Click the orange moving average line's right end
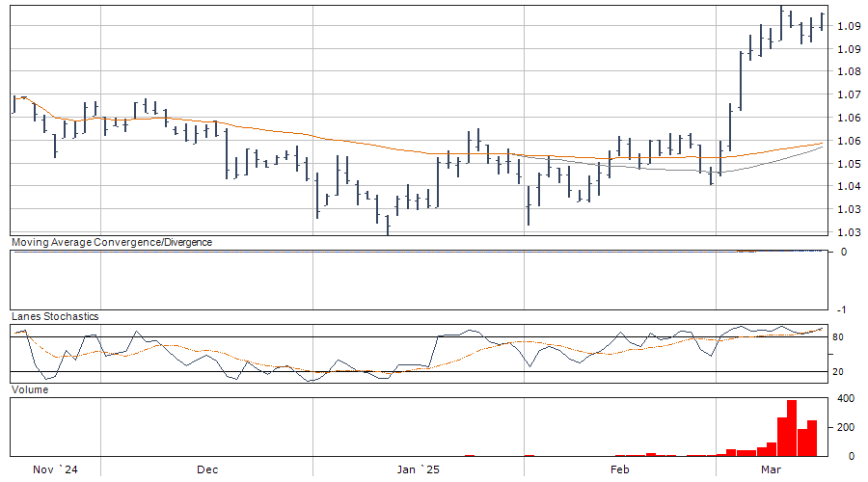 823,143
